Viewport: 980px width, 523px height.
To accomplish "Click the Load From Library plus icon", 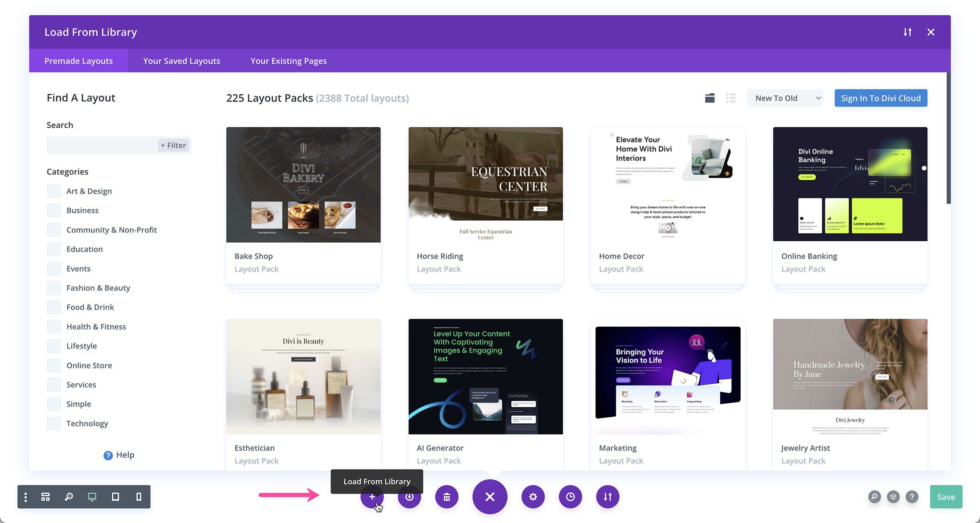I will click(x=372, y=496).
